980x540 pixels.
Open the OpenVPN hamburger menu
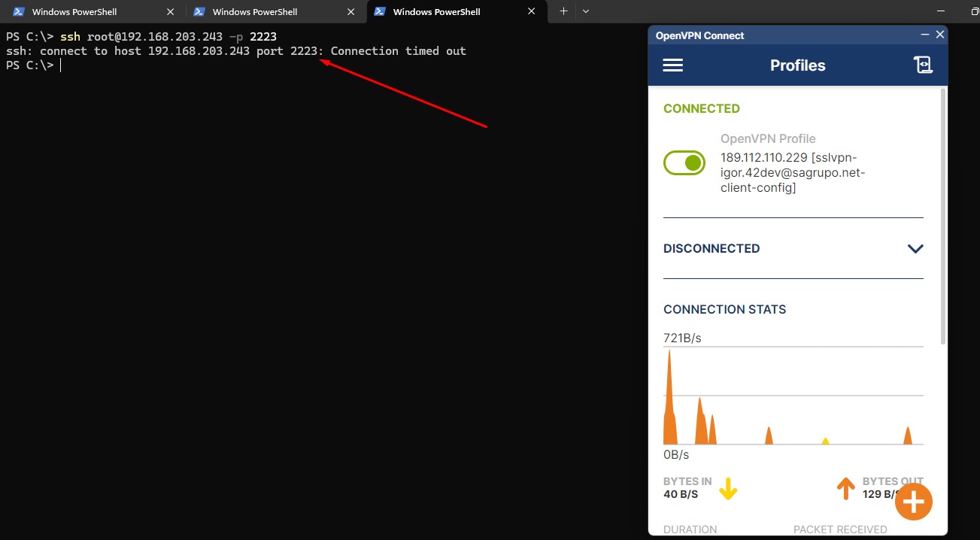click(x=672, y=65)
